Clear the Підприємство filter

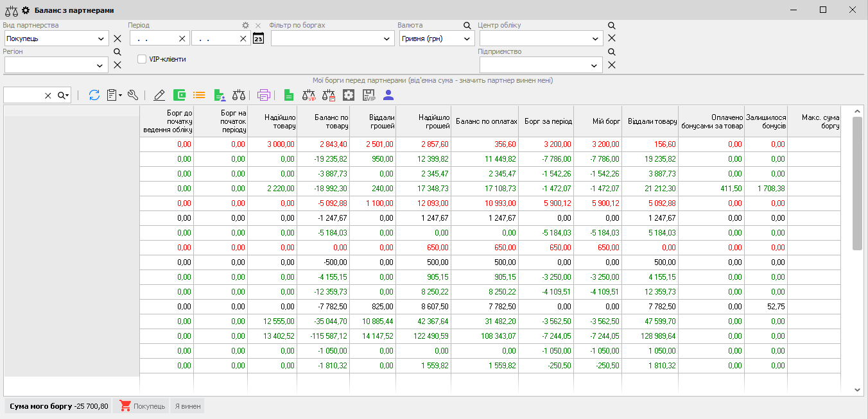point(612,65)
